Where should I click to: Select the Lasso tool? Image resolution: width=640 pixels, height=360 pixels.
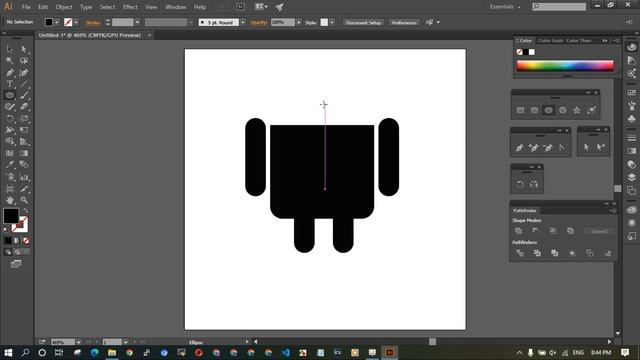(24, 61)
